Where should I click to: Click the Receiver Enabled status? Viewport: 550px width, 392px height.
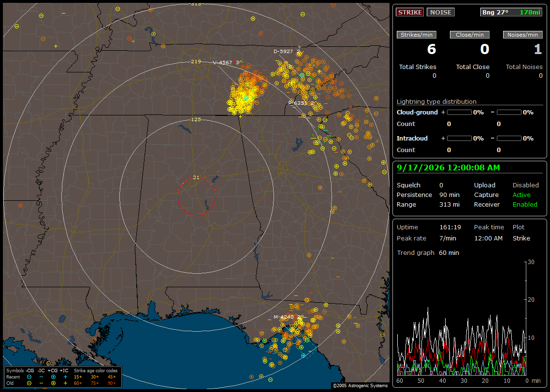[x=525, y=205]
